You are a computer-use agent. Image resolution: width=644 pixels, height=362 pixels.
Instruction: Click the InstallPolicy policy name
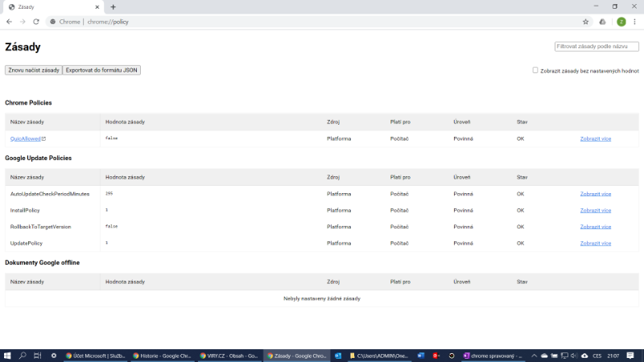pyautogui.click(x=25, y=210)
